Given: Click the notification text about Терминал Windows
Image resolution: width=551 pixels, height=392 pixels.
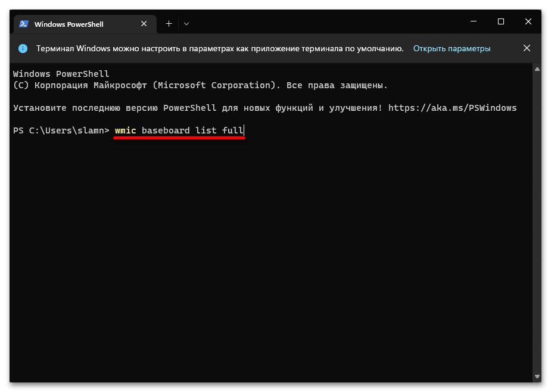Looking at the screenshot, I should tap(220, 48).
